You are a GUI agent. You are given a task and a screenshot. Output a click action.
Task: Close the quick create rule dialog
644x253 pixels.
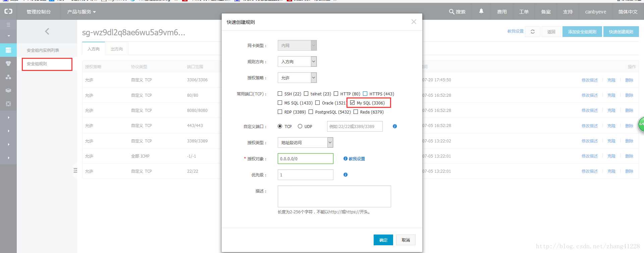(414, 22)
